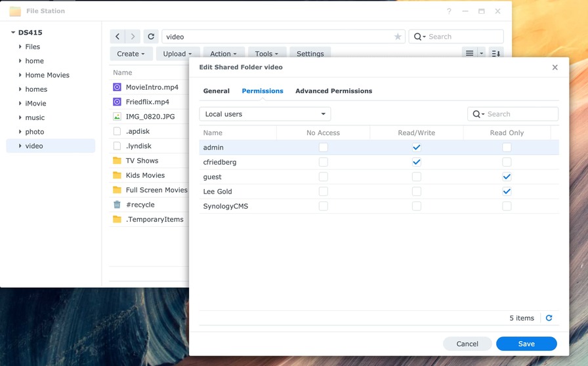Click the Full Screen Movies folder icon
588x366 pixels.
(117, 190)
